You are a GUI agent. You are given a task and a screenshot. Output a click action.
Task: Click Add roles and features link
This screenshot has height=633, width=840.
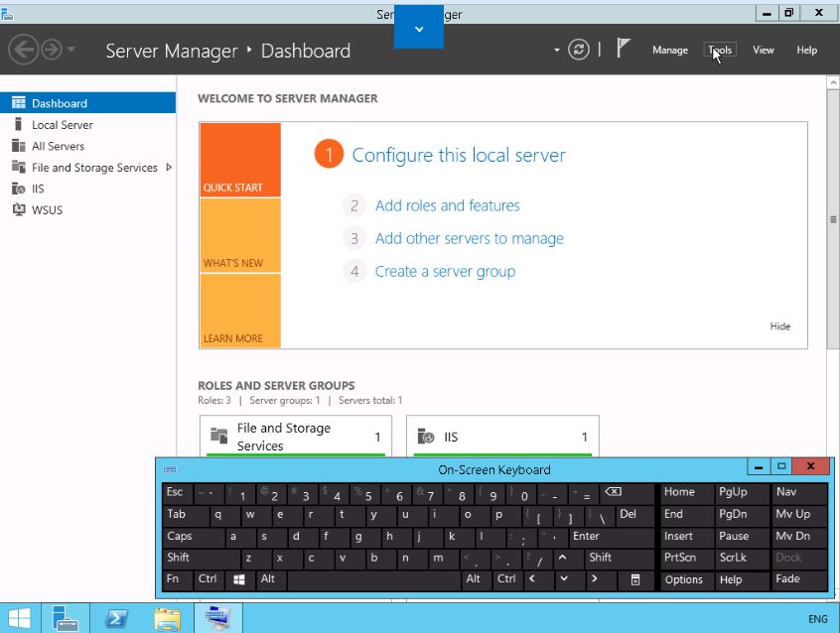pos(448,205)
